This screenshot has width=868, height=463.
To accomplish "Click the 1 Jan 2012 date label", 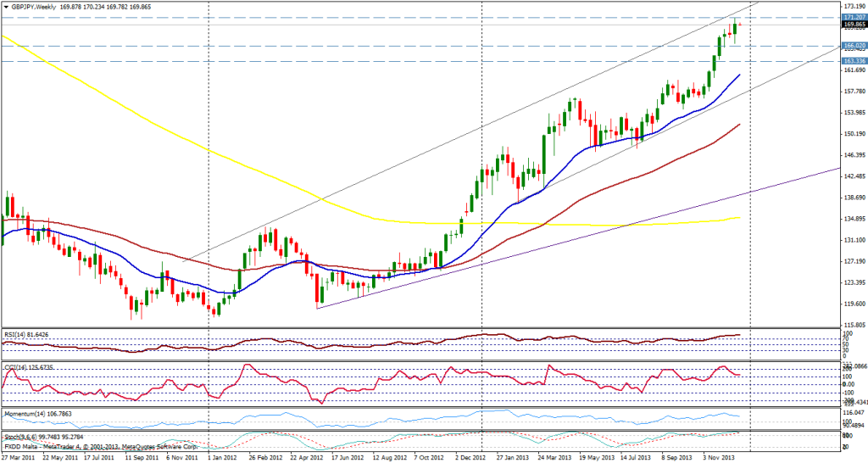I will pos(220,457).
